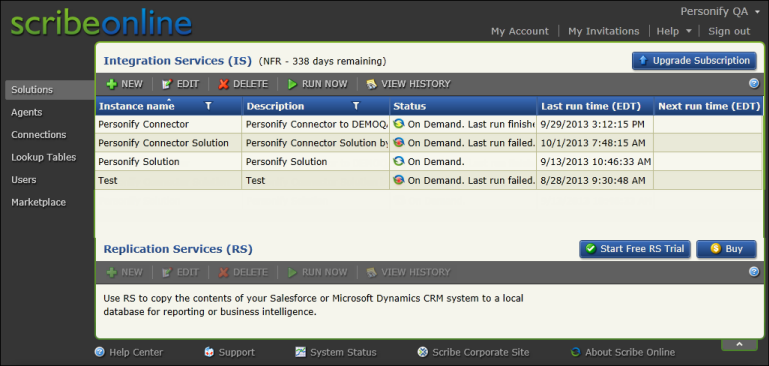The image size is (769, 366).
Task: Select the Personify Connector Solution row
Action: tap(429, 143)
